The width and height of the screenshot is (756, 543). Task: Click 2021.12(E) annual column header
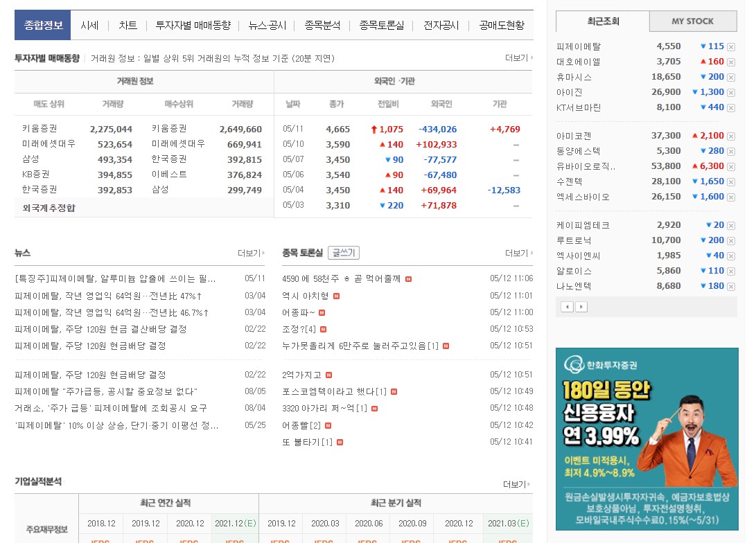click(x=236, y=523)
